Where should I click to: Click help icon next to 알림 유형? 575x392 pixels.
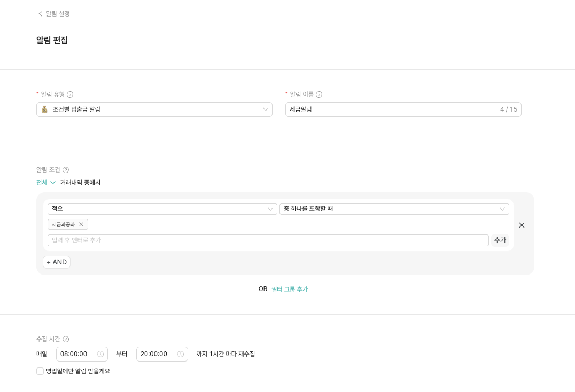pyautogui.click(x=70, y=95)
